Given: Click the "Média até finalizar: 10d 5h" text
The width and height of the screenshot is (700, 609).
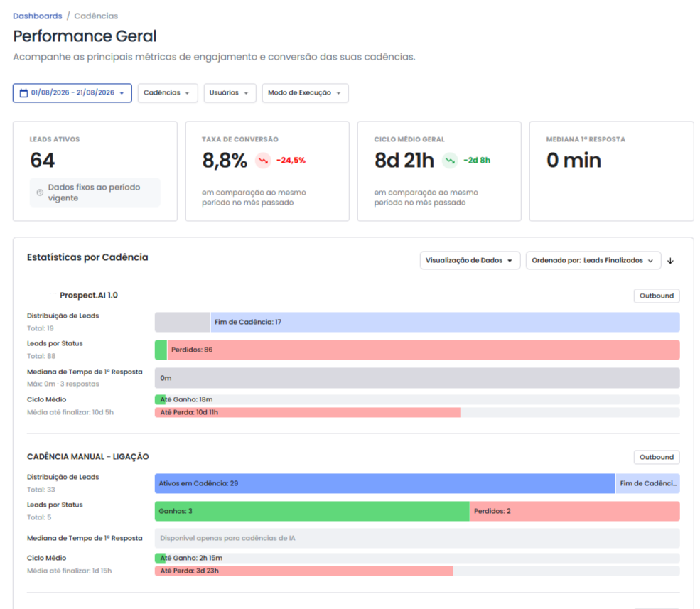Looking at the screenshot, I should point(70,413).
